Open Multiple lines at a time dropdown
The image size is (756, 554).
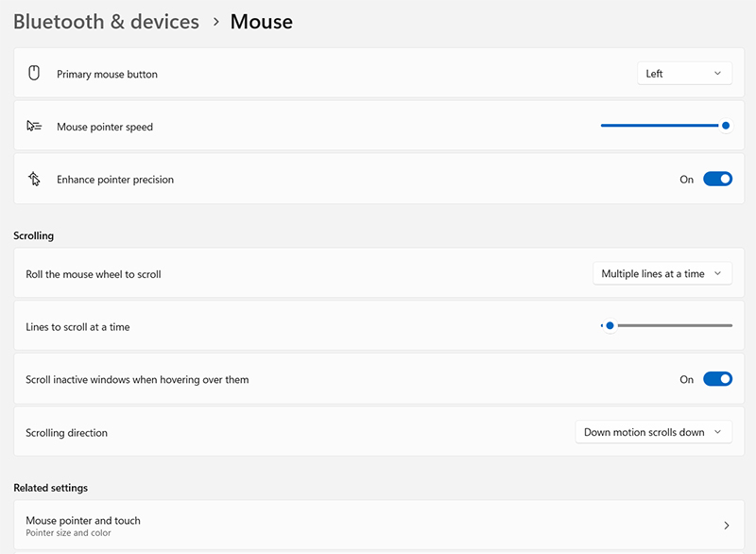pyautogui.click(x=662, y=273)
